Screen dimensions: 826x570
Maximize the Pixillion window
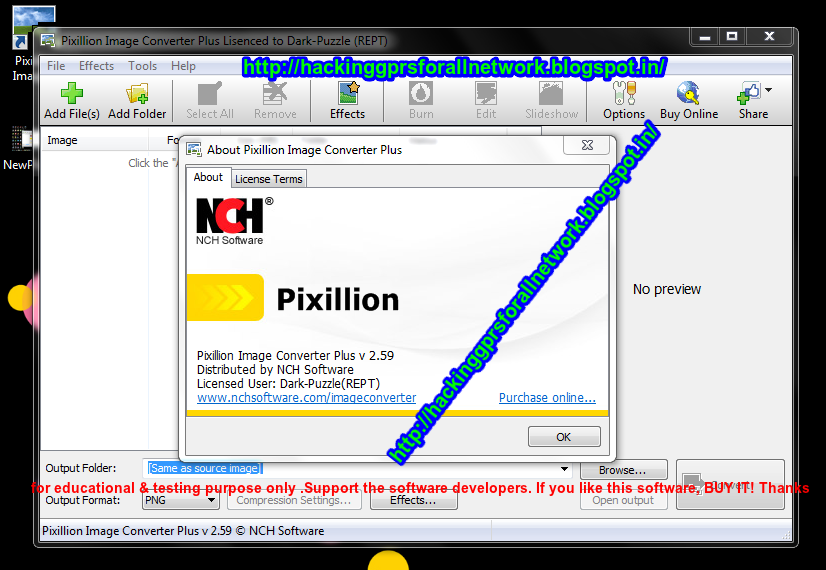point(732,36)
